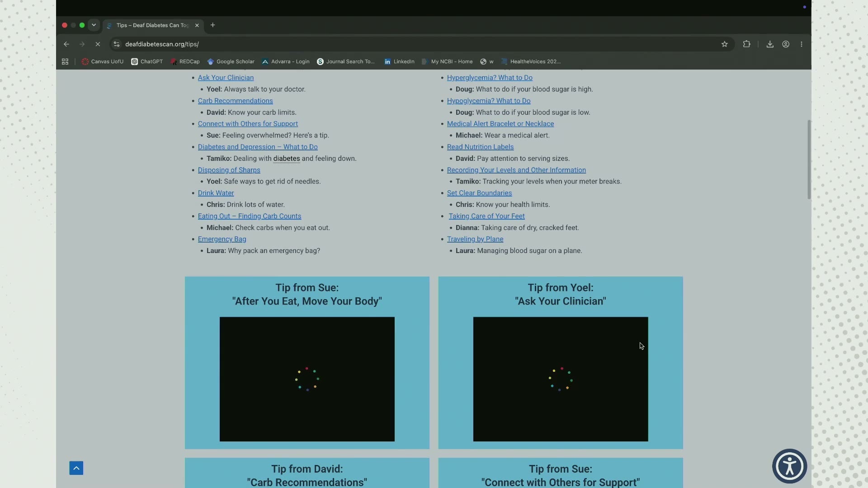Stop loading the page with X button
Image resolution: width=868 pixels, height=488 pixels.
(x=98, y=44)
